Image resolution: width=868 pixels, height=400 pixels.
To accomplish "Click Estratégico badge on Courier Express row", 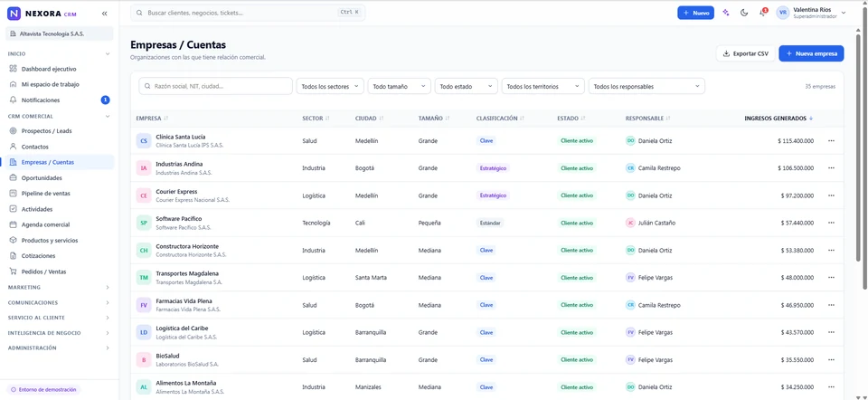I will (492, 195).
